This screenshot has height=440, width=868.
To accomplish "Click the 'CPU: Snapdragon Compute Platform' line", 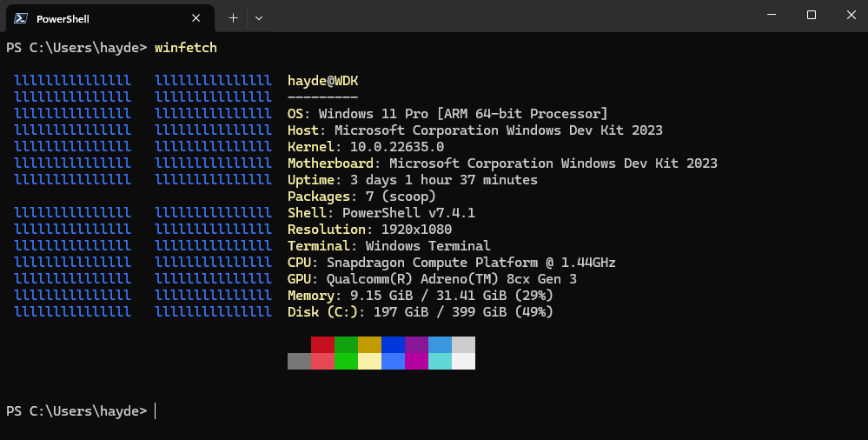I will [x=451, y=262].
